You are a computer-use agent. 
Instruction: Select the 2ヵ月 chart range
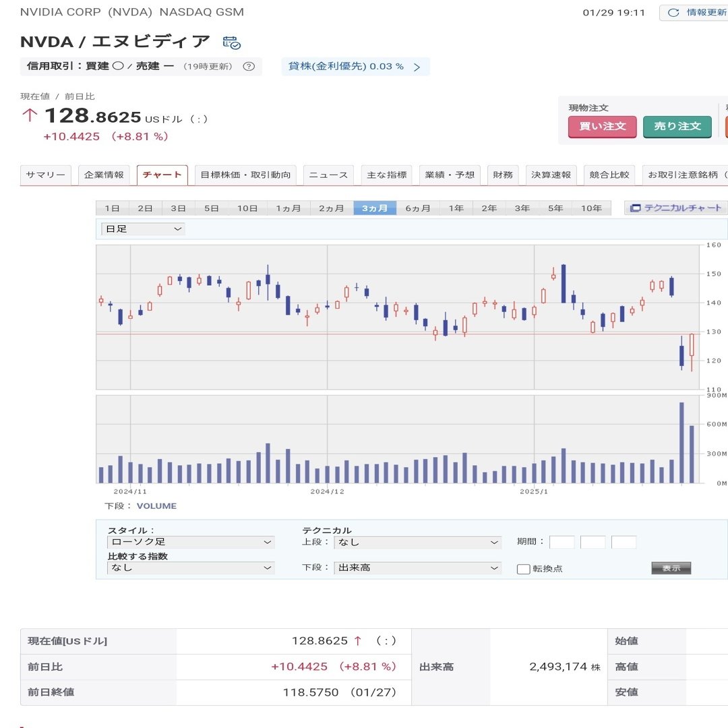click(x=332, y=208)
